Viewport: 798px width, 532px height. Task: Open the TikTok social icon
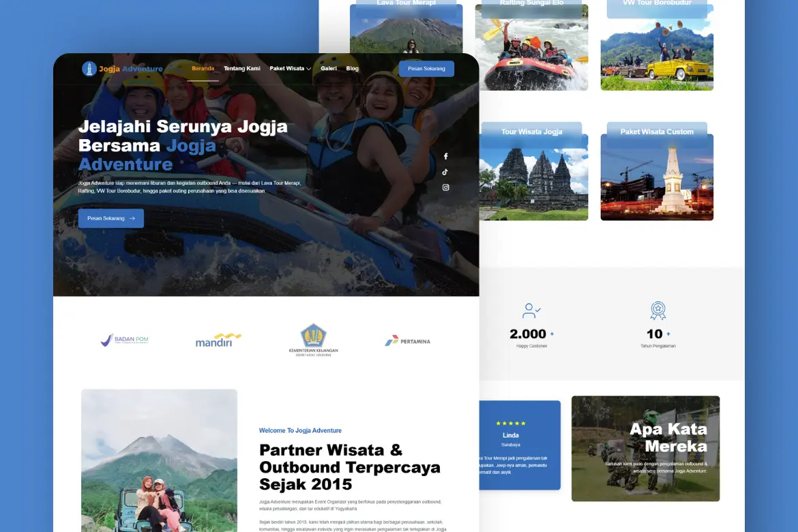click(x=445, y=172)
